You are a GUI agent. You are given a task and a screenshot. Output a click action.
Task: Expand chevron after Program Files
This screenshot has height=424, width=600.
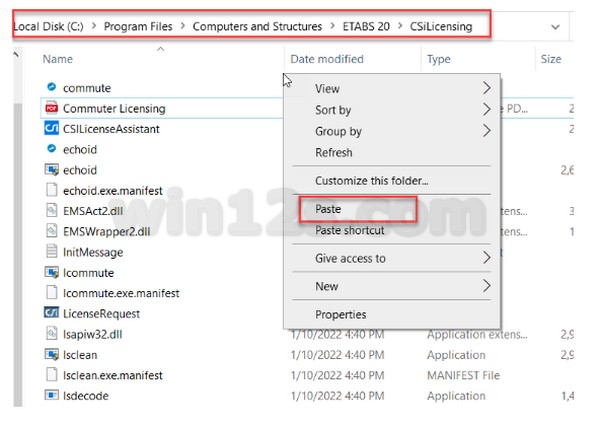183,26
